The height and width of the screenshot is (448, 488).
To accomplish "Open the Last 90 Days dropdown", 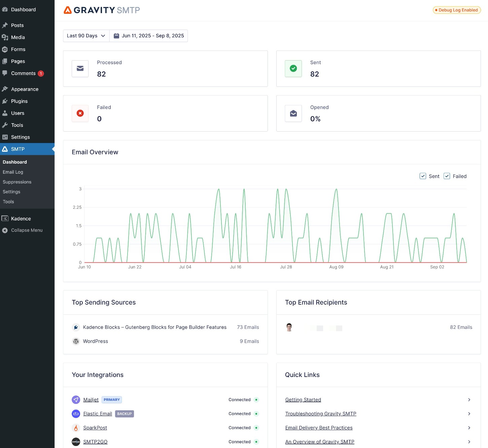I will click(x=86, y=36).
